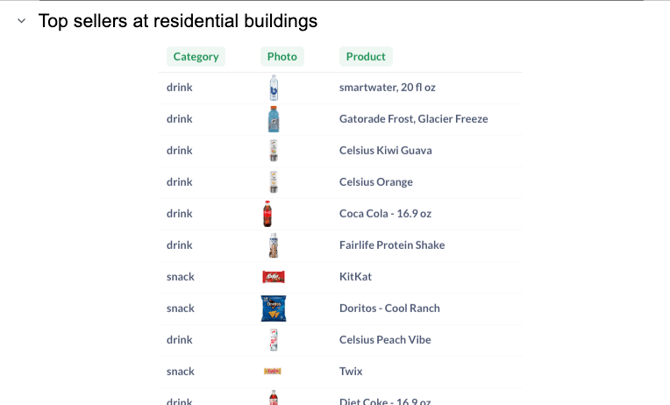Select the smartwater, 20 fl oz product cell
Viewport: 670px width, 405px height.
pos(387,88)
